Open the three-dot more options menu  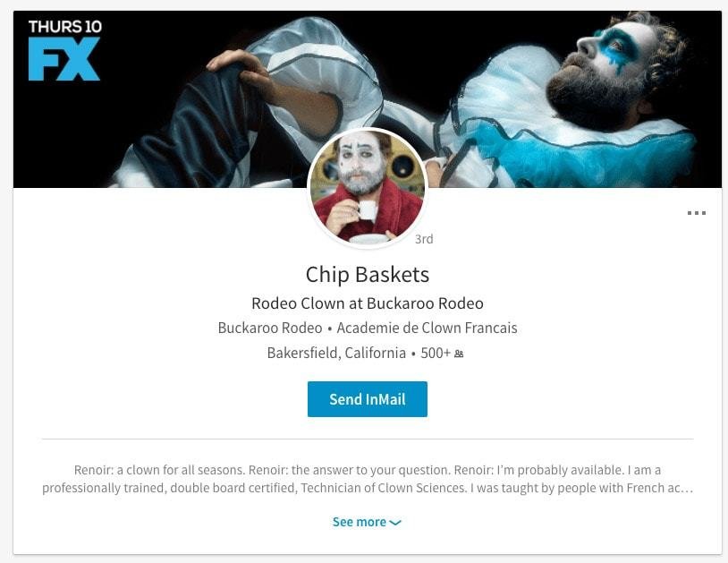(x=697, y=213)
